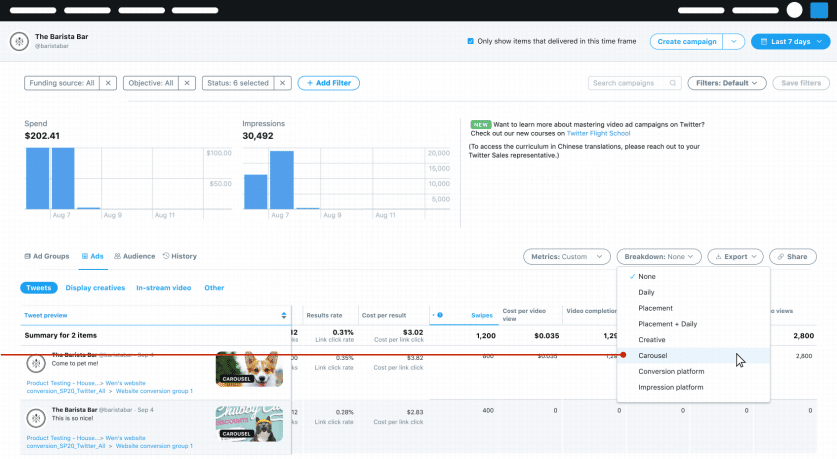
Task: Clear the Objective: All filter
Action: coord(187,83)
